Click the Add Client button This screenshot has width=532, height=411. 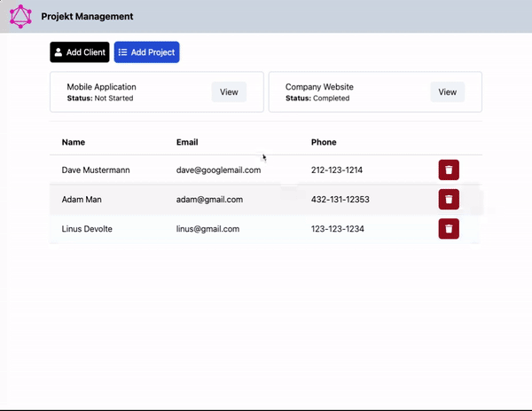coord(80,52)
